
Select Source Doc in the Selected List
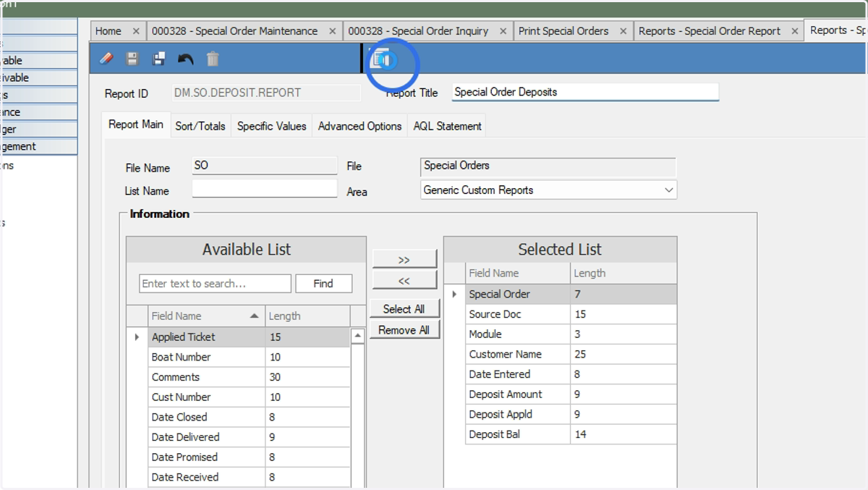pyautogui.click(x=518, y=315)
